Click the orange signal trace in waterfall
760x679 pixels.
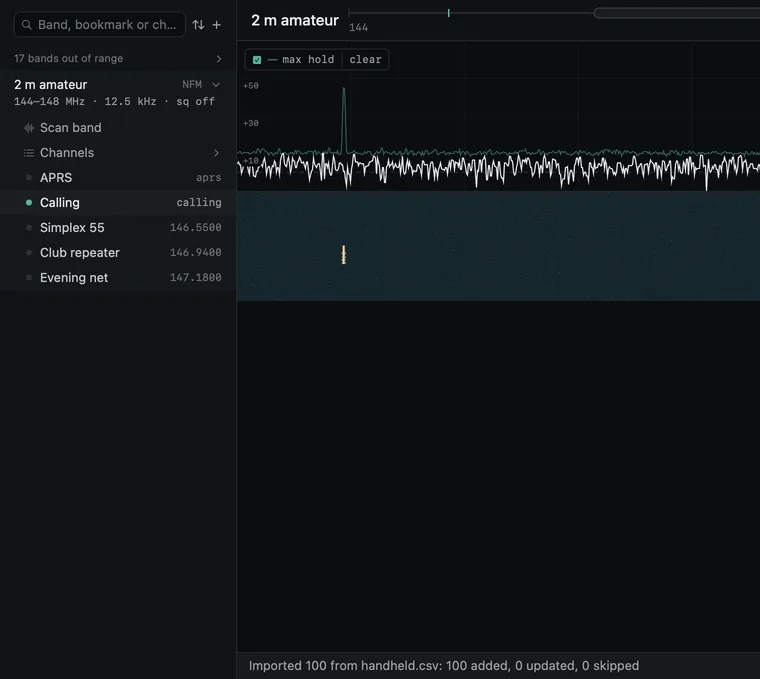tap(344, 254)
